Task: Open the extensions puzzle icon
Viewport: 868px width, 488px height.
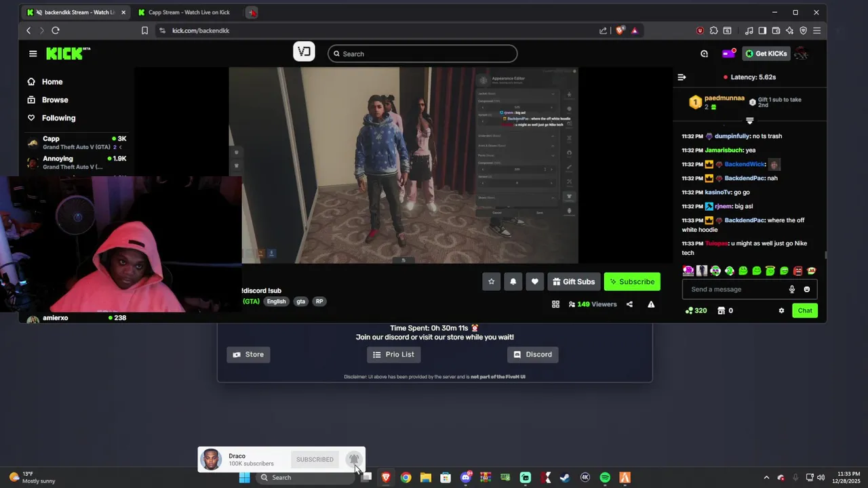Action: click(713, 30)
